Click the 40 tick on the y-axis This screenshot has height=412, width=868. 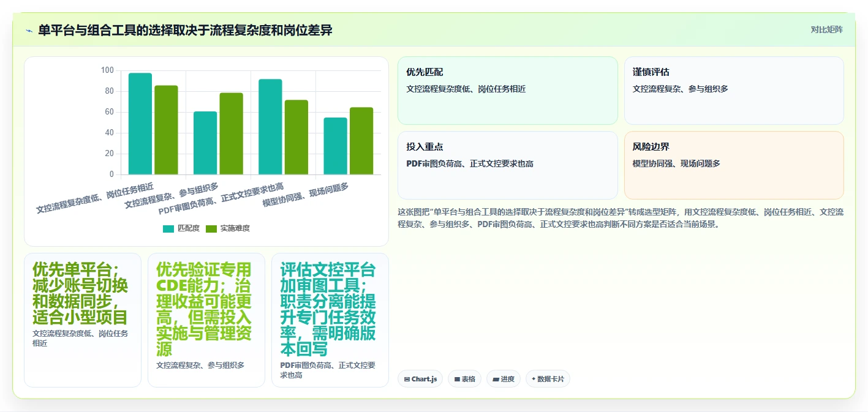(x=109, y=133)
